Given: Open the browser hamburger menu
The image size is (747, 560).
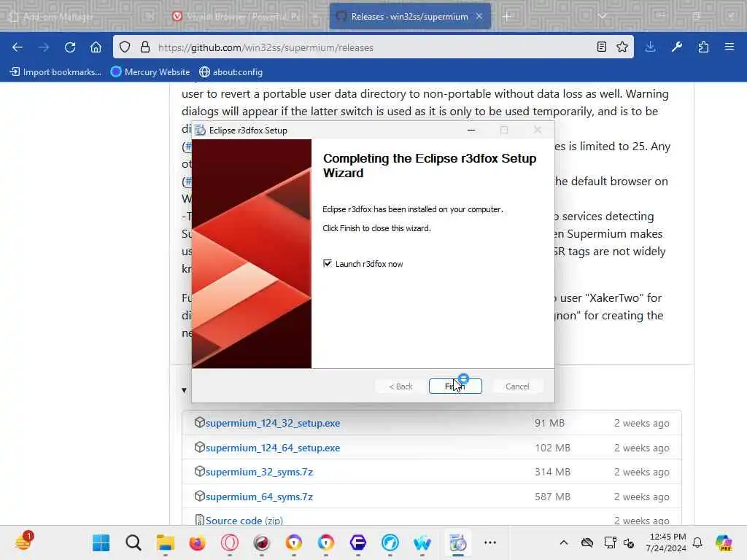Looking at the screenshot, I should [729, 47].
